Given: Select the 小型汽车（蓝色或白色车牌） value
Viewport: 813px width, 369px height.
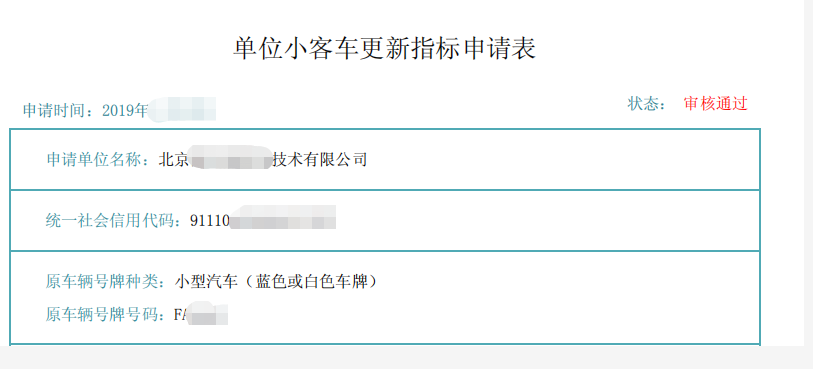Looking at the screenshot, I should [275, 282].
